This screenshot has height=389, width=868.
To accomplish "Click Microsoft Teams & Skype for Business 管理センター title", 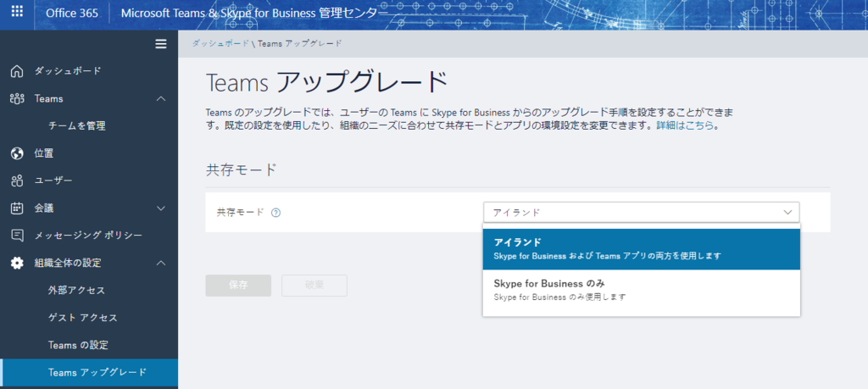I will (x=254, y=13).
